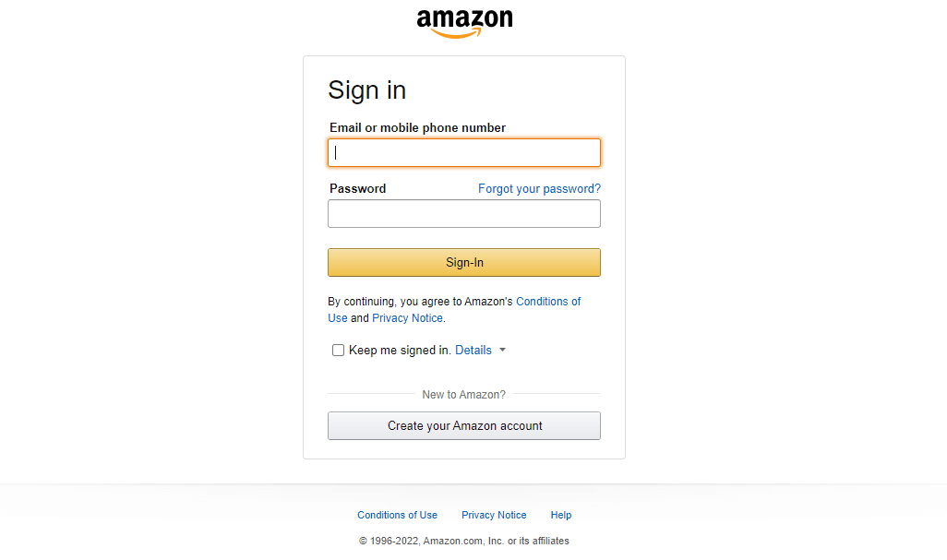Click the email or mobile phone number field
The width and height of the screenshot is (947, 560).
tap(463, 152)
